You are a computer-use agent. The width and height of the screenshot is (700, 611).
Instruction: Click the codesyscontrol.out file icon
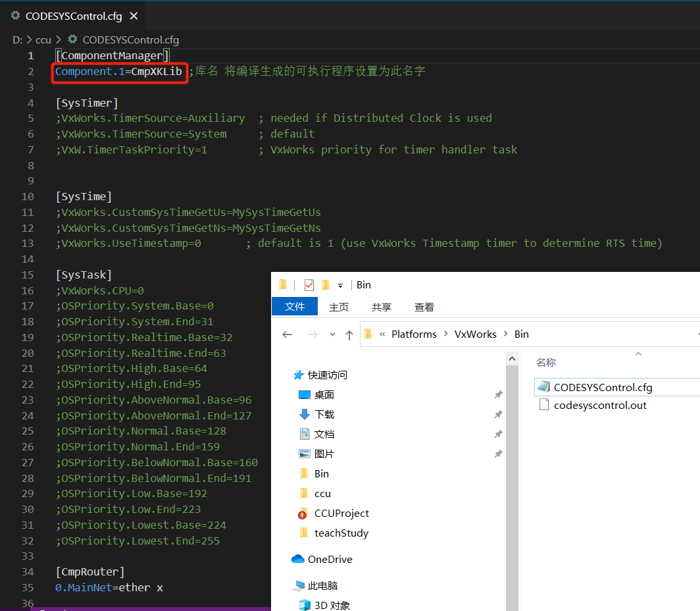click(x=543, y=405)
